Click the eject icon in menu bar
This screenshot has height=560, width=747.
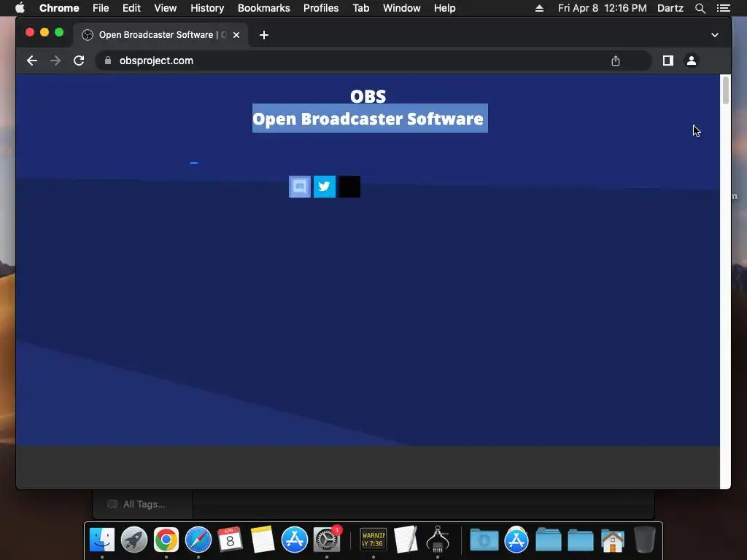point(539,8)
